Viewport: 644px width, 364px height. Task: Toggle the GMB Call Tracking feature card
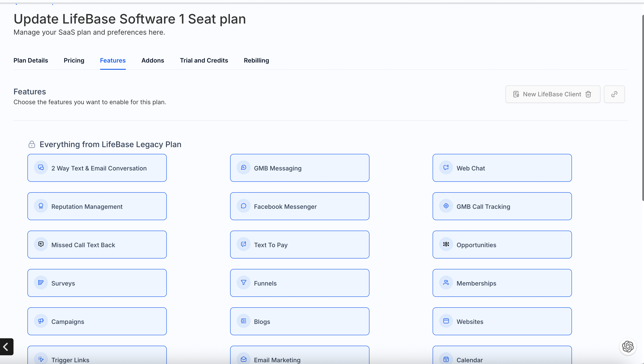tap(502, 206)
